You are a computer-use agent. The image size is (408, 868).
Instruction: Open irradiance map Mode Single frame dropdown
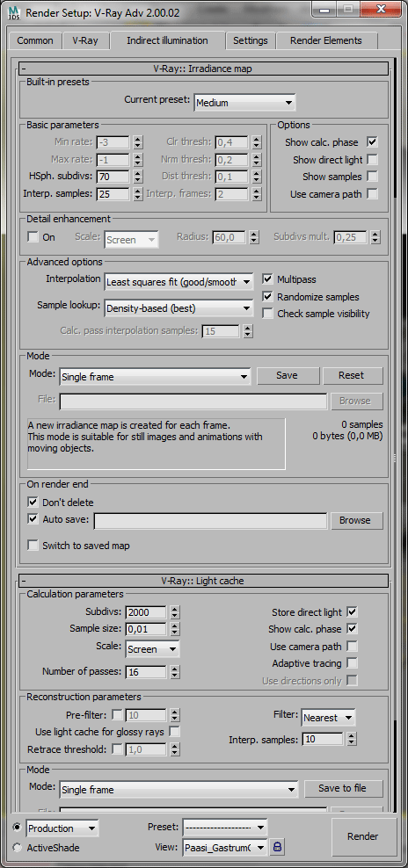[x=155, y=376]
